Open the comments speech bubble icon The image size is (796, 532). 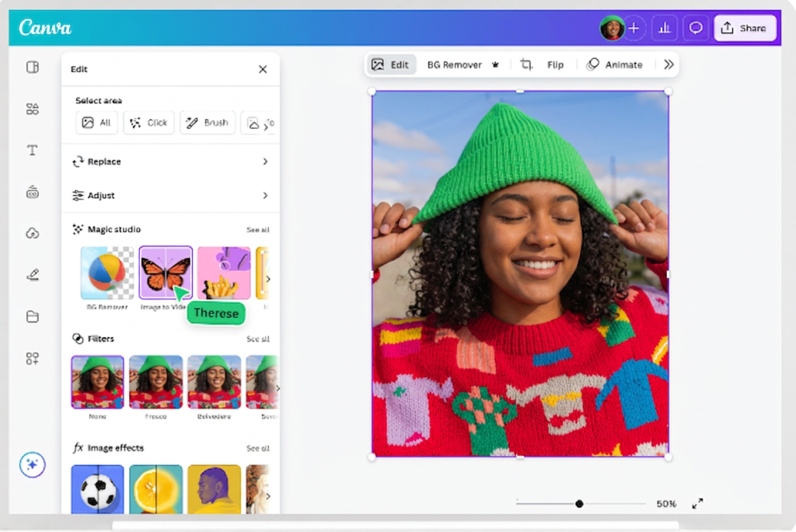pos(696,28)
